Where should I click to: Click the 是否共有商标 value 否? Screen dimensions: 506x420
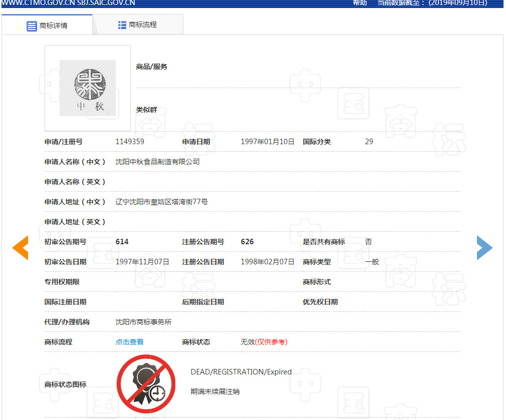point(368,241)
